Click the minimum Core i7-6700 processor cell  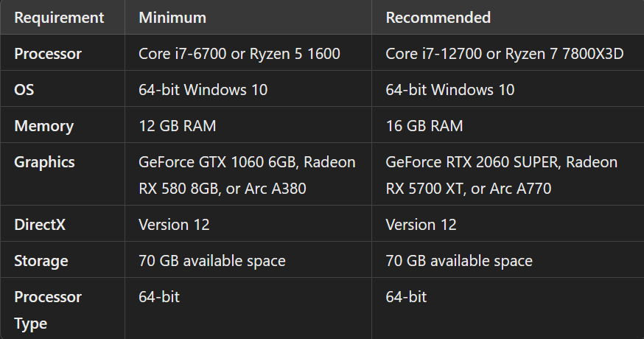point(239,54)
